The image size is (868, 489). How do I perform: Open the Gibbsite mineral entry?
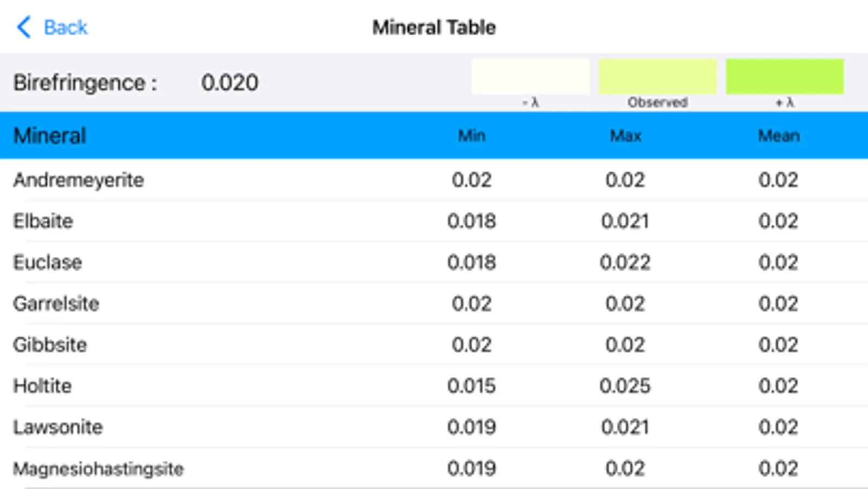coord(50,345)
